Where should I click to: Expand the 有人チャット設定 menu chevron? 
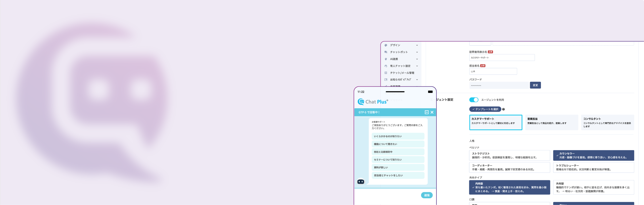(x=417, y=66)
